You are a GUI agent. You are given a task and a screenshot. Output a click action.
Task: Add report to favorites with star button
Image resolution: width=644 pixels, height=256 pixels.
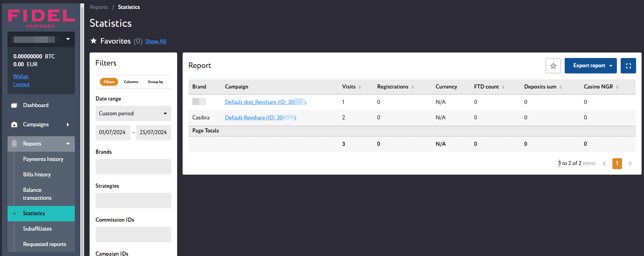point(553,66)
